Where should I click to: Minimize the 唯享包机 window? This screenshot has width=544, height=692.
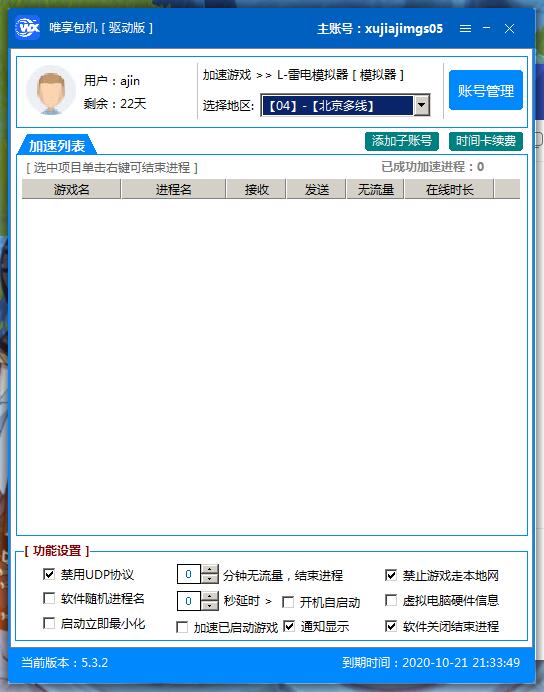pyautogui.click(x=487, y=28)
